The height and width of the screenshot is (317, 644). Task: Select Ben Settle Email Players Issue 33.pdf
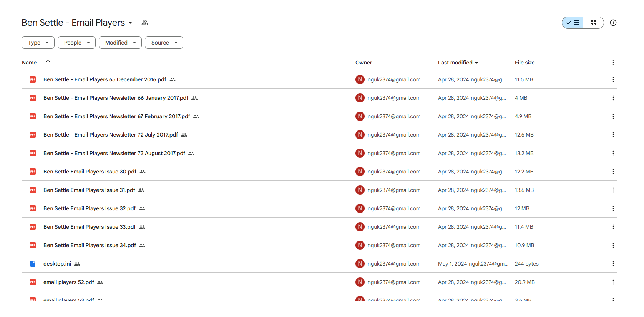(90, 227)
